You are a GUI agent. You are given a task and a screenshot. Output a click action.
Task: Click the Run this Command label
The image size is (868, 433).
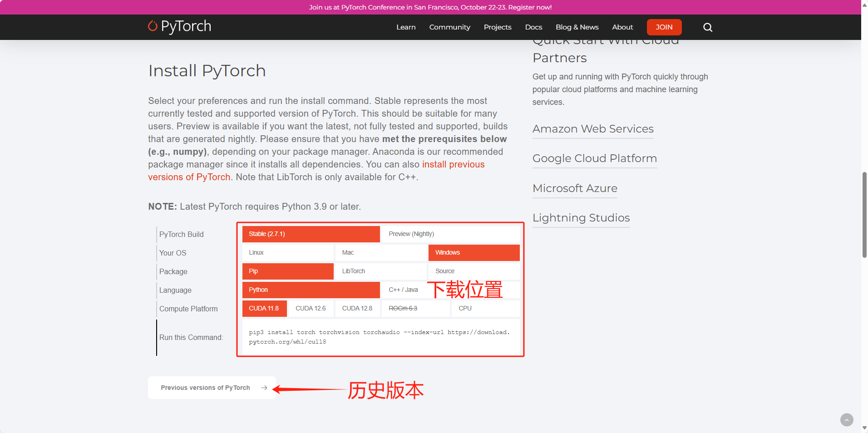(191, 338)
